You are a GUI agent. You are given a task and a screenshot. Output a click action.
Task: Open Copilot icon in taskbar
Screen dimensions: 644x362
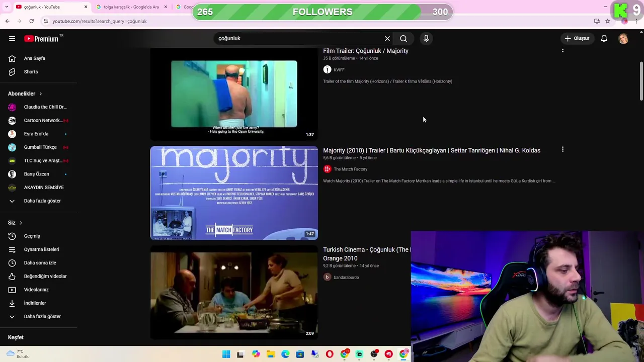click(x=256, y=354)
